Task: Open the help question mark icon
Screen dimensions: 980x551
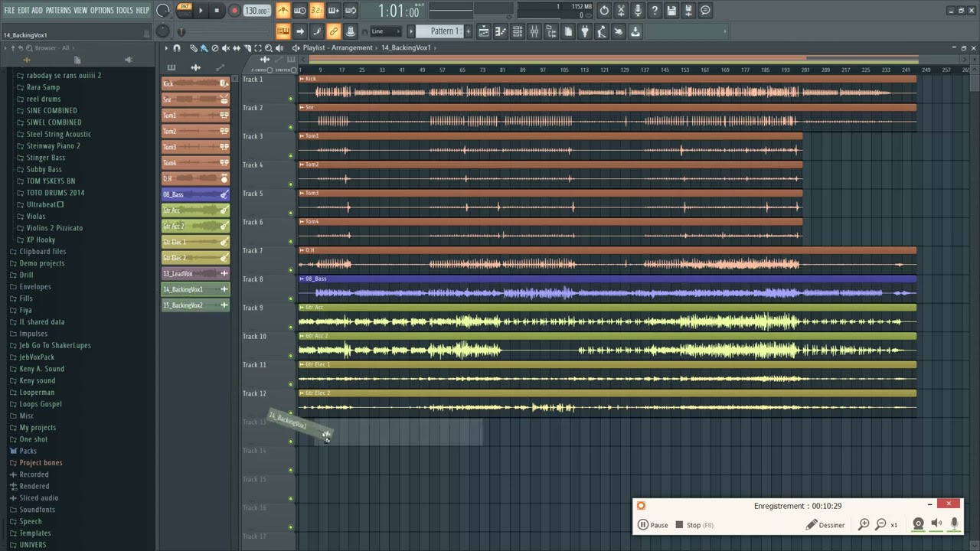Action: point(655,11)
